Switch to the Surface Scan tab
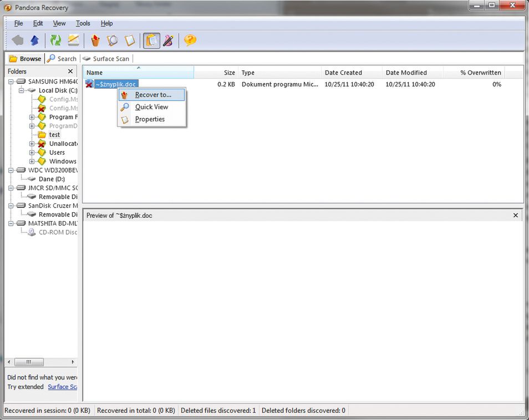Image resolution: width=529 pixels, height=420 pixels. point(106,59)
